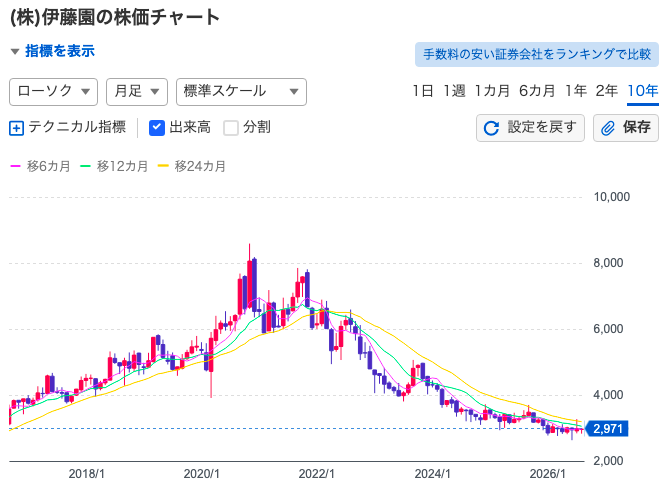Click the magenta 移6カ月 legend swatch

coord(15,166)
